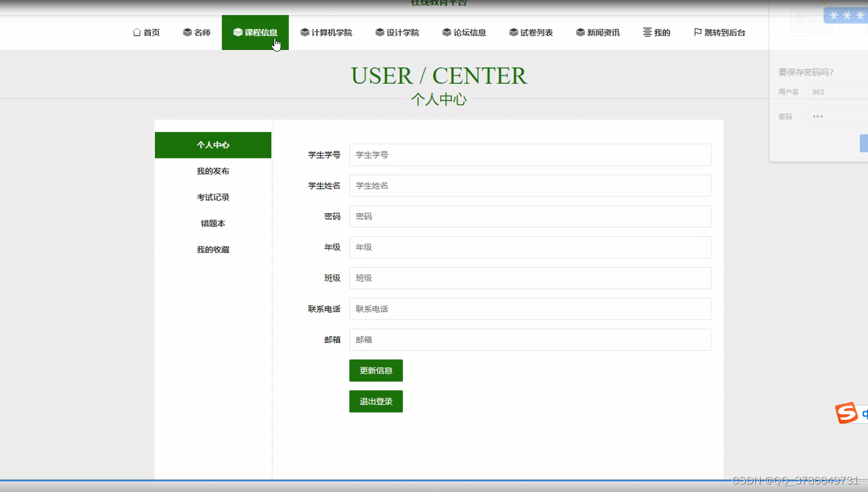Click the Sogou input method icon
The image size is (868, 492).
pyautogui.click(x=846, y=413)
